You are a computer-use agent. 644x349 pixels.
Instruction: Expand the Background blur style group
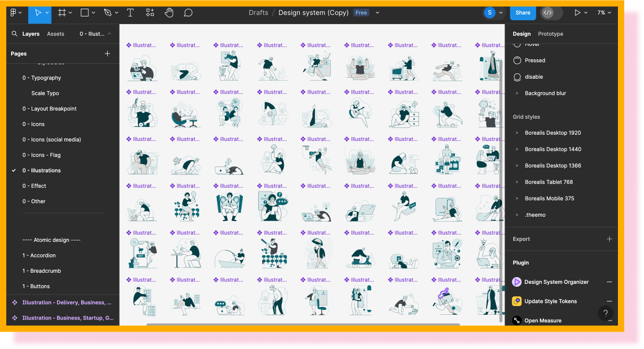click(x=517, y=93)
